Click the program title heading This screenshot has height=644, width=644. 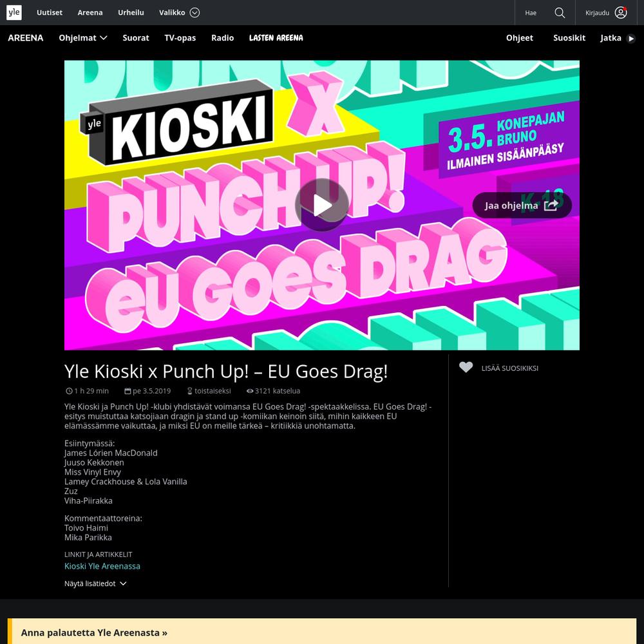(x=226, y=372)
